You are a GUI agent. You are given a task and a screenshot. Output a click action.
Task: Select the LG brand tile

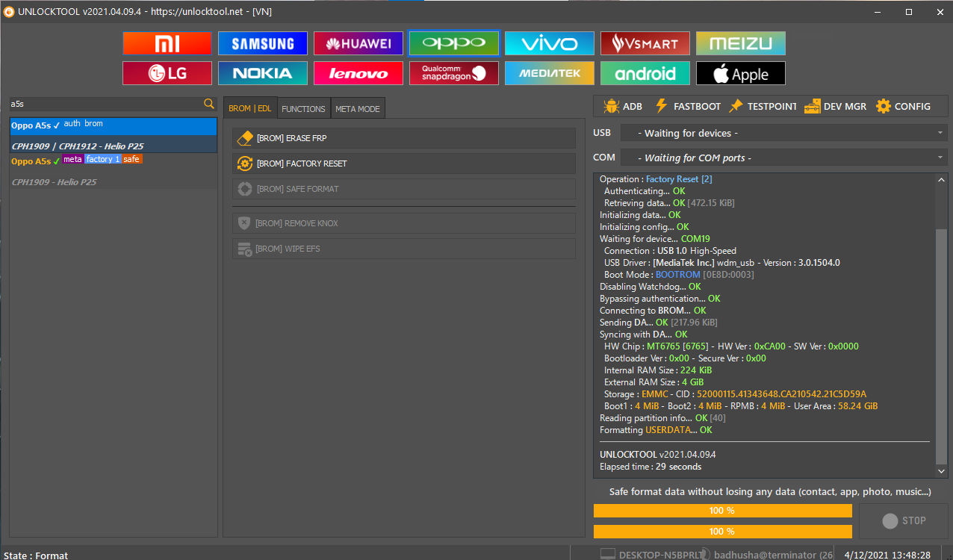(167, 73)
